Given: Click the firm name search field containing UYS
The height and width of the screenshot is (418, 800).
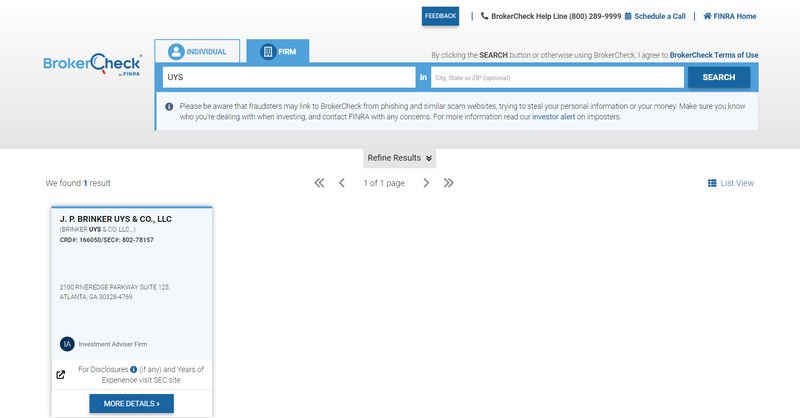Looking at the screenshot, I should coord(289,78).
